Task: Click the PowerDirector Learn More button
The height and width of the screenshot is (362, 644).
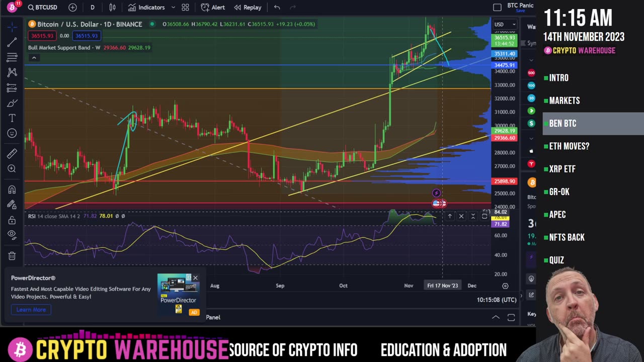Action: 31,310
